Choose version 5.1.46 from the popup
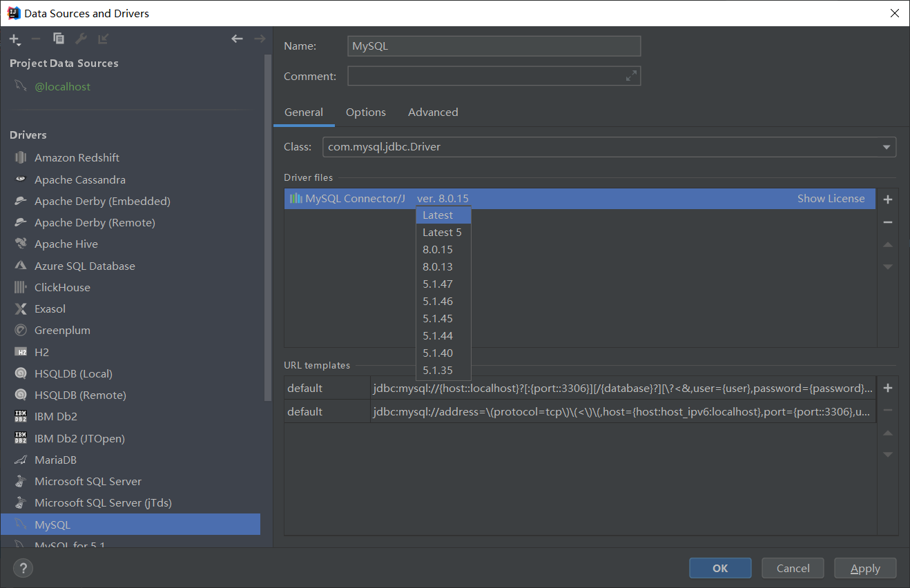Image resolution: width=910 pixels, height=588 pixels. 443,302
